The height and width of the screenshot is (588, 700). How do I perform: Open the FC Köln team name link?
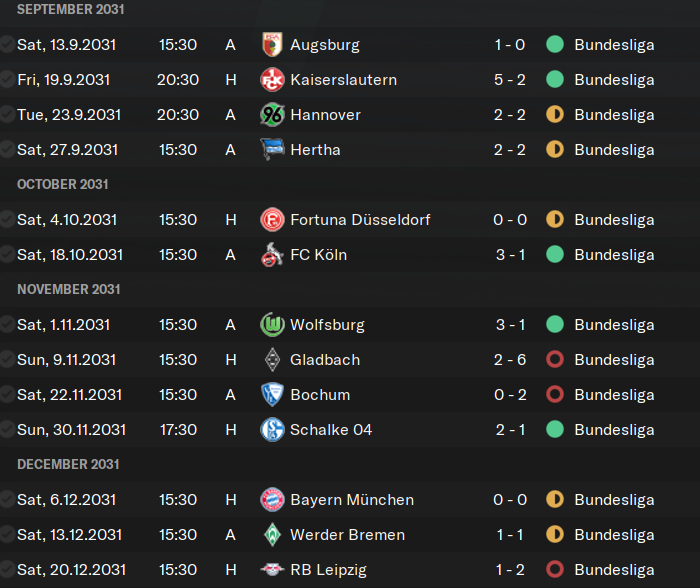318,255
